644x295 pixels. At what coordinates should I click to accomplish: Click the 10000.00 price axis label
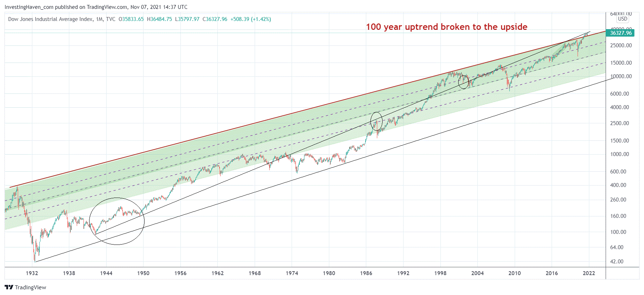coord(621,76)
